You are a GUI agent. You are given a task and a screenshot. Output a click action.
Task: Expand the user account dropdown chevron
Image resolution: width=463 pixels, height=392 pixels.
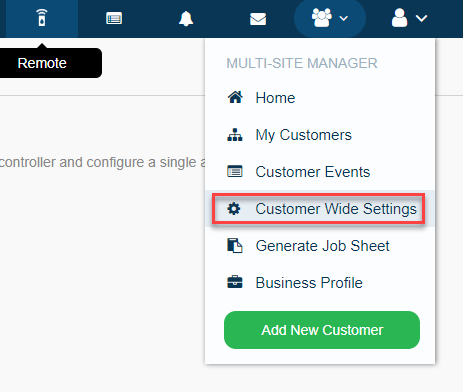[x=421, y=18]
